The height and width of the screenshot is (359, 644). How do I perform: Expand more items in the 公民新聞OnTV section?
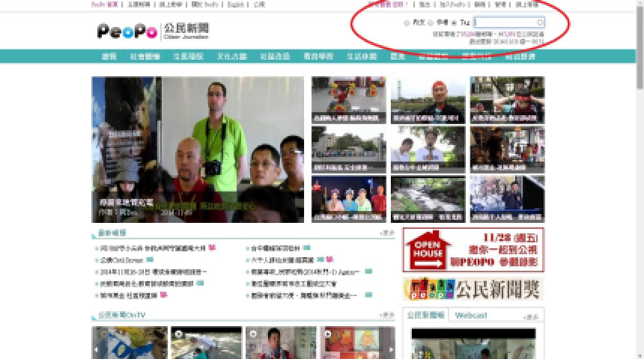click(x=386, y=315)
